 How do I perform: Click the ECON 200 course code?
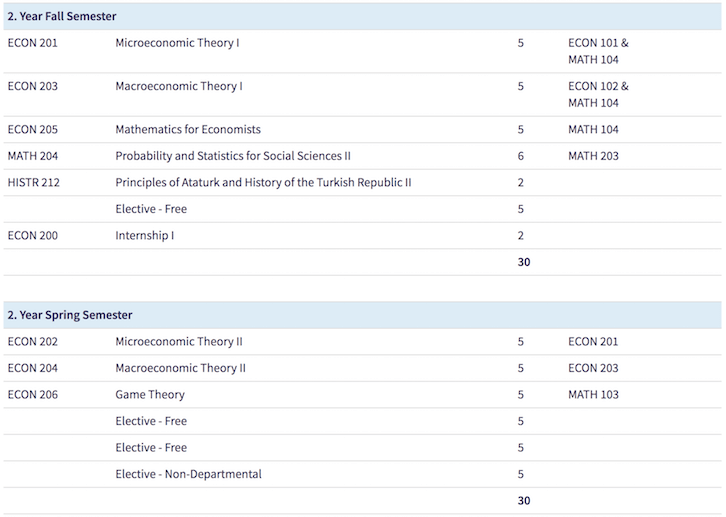[32, 236]
